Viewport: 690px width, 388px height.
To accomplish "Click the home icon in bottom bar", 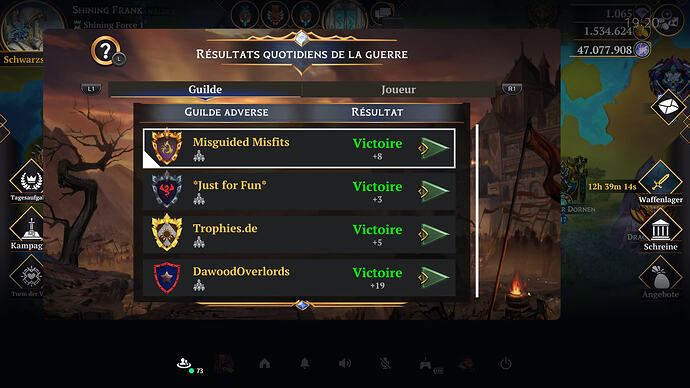I will click(x=264, y=363).
